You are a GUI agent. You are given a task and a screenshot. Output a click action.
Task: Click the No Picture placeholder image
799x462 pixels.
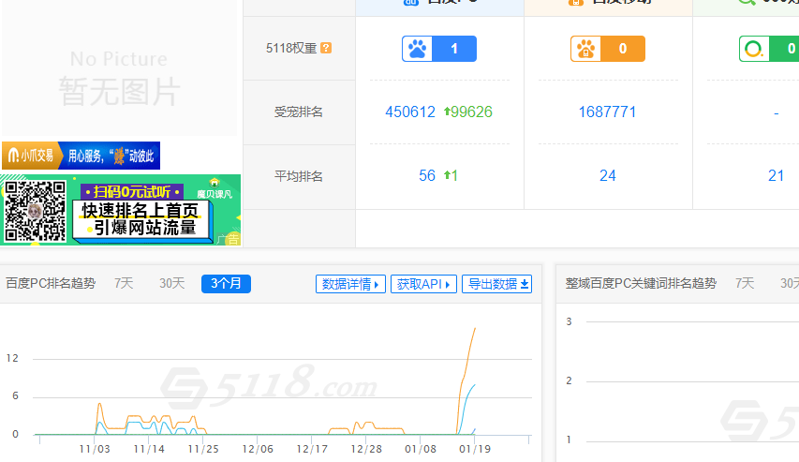(x=119, y=68)
